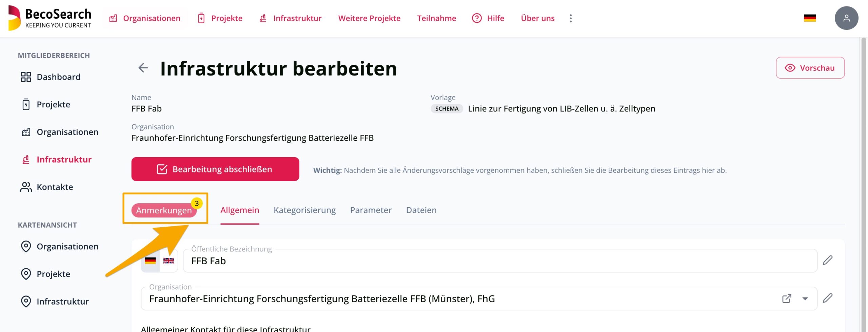This screenshot has height=332, width=868.
Task: Open Organisationen in the top navigation
Action: coord(145,18)
